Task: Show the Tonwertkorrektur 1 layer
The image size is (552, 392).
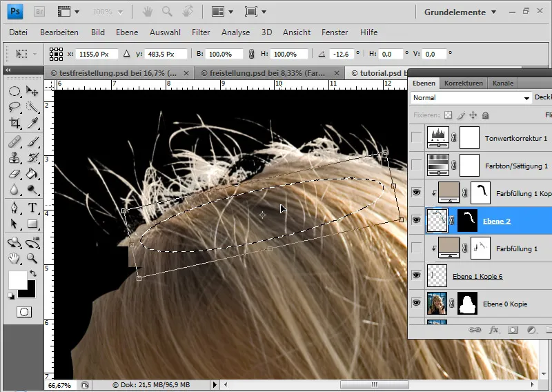Action: tap(417, 138)
